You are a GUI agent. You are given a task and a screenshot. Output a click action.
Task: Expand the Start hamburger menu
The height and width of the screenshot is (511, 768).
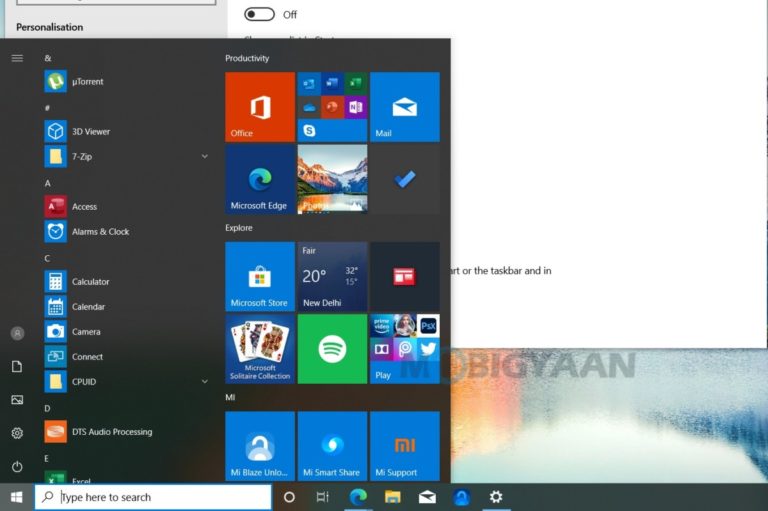17,58
